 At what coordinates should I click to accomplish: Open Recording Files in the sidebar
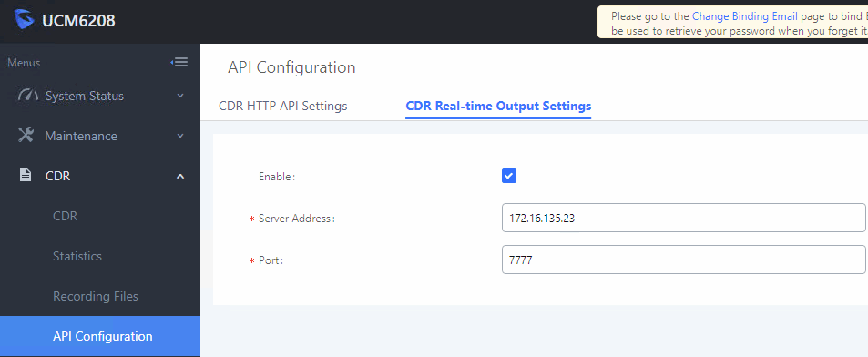pos(96,296)
